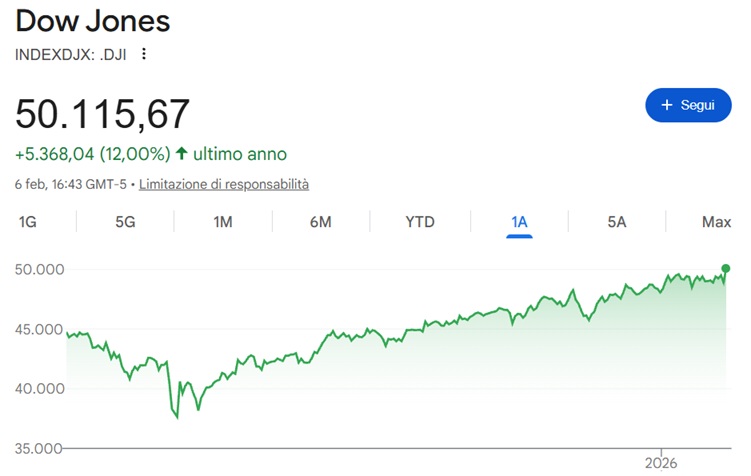Viewport: 751px width, 476px height.
Task: Click the 50.115,67 index value
Action: click(102, 114)
